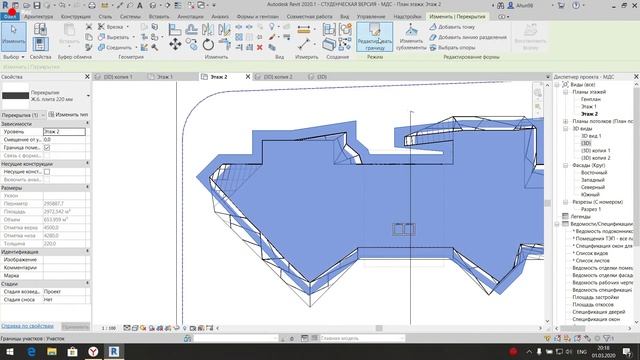Click the Уровень field with Этаж 2
This screenshot has width=640, height=360.
(x=64, y=132)
